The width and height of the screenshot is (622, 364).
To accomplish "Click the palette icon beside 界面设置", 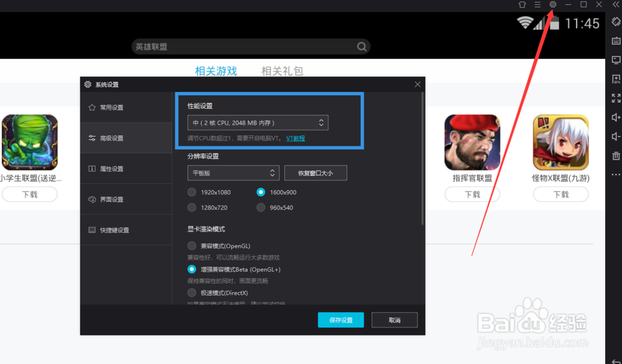I will point(92,199).
